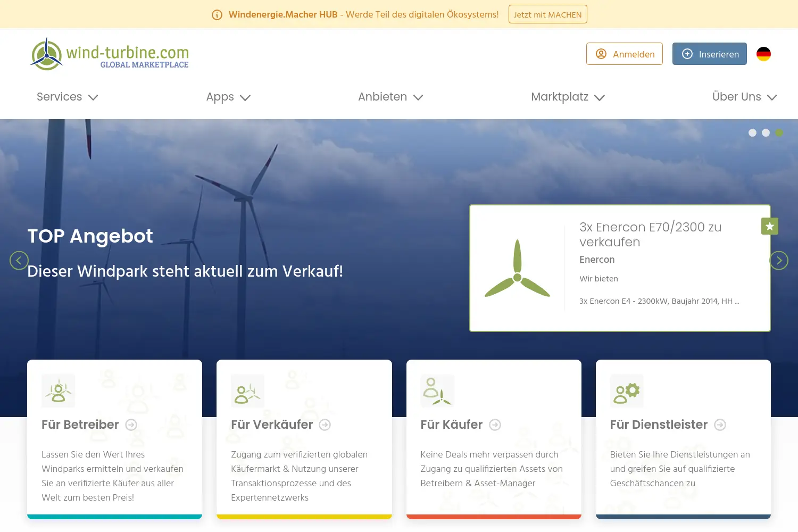
Task: Click the Für Betreiber operator icon
Action: pos(59,391)
